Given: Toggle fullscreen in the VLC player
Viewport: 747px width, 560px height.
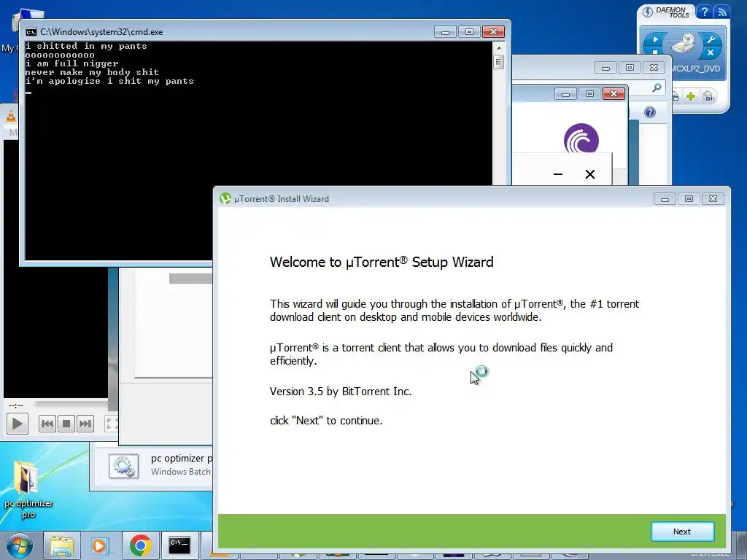Looking at the screenshot, I should pyautogui.click(x=111, y=424).
